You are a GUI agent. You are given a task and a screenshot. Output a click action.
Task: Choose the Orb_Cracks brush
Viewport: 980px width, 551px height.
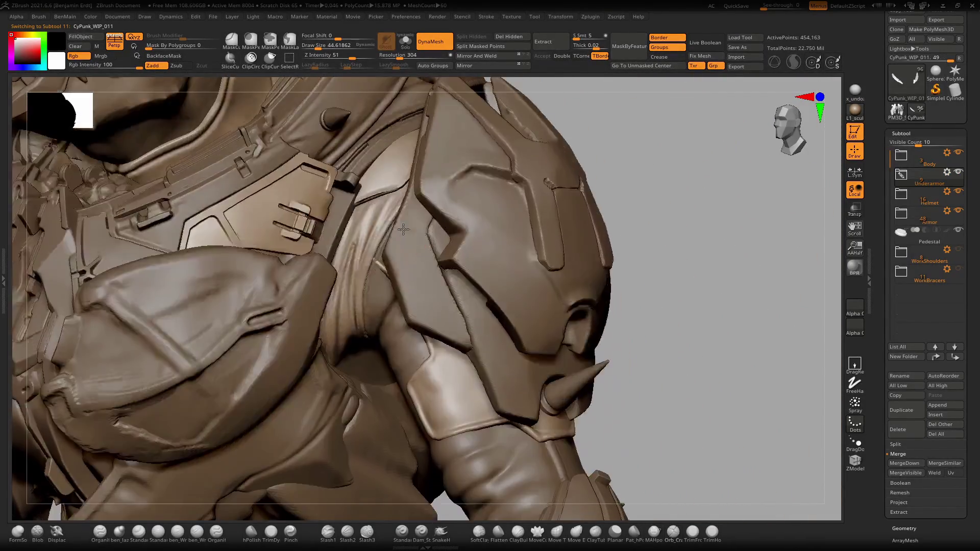(673, 534)
